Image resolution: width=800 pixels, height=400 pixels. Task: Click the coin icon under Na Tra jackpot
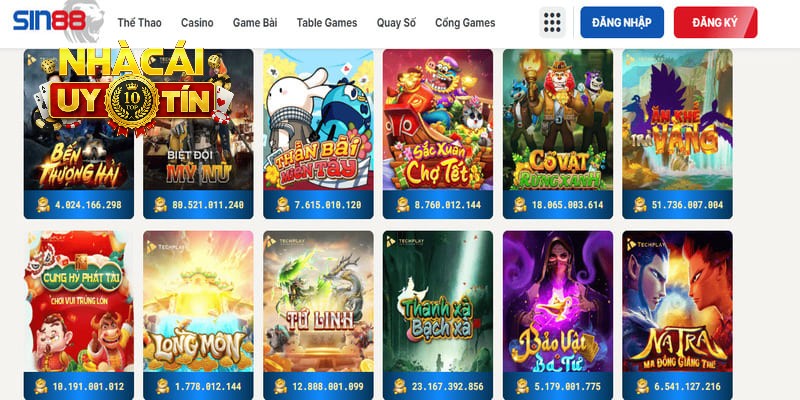(642, 386)
